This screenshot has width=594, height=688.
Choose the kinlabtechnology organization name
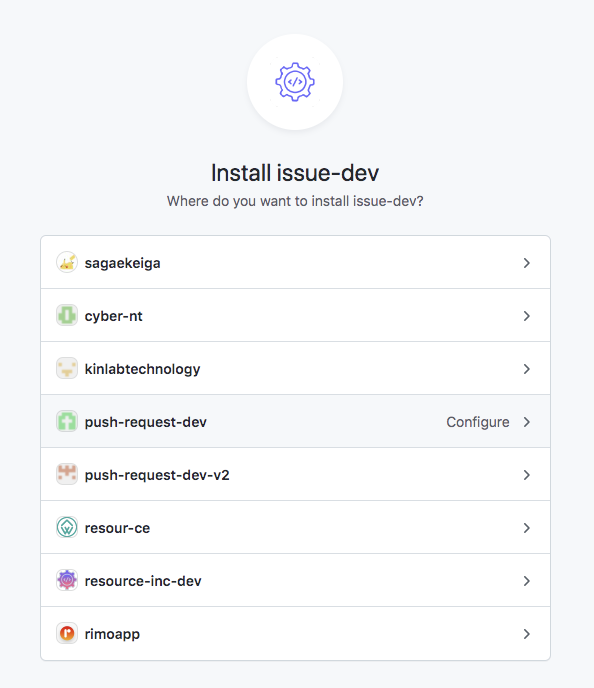coord(142,369)
